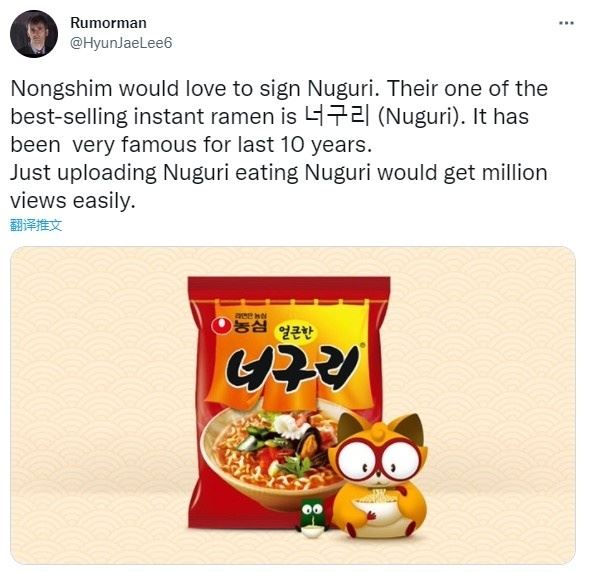The image size is (590, 572).
Task: Click the raccoon mascot's large glasses
Action: (377, 459)
